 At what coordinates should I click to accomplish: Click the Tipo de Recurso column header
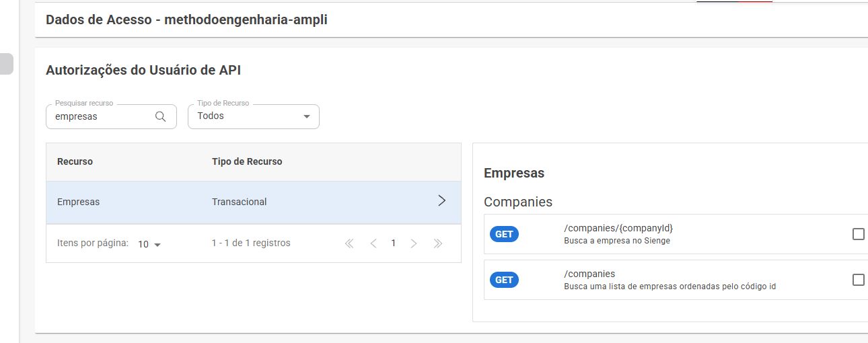pos(247,161)
